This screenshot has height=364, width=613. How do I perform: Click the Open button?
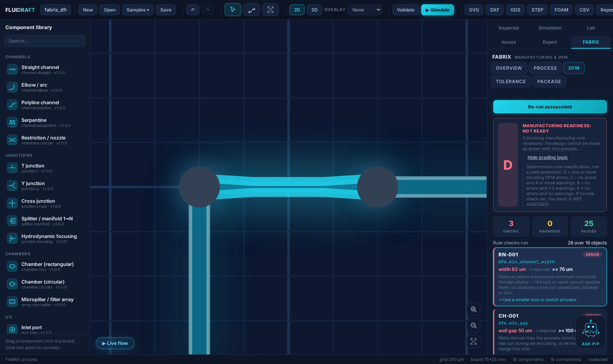[110, 10]
